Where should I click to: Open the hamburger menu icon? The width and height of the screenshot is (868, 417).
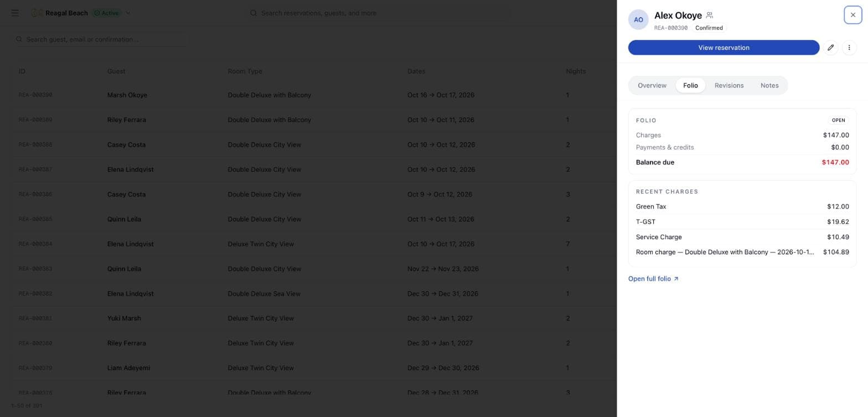point(15,13)
